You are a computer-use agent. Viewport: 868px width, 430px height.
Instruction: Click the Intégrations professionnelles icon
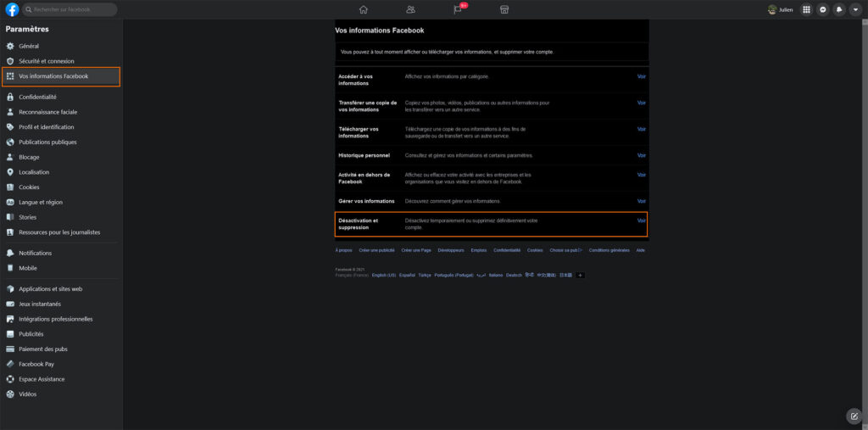coord(9,319)
